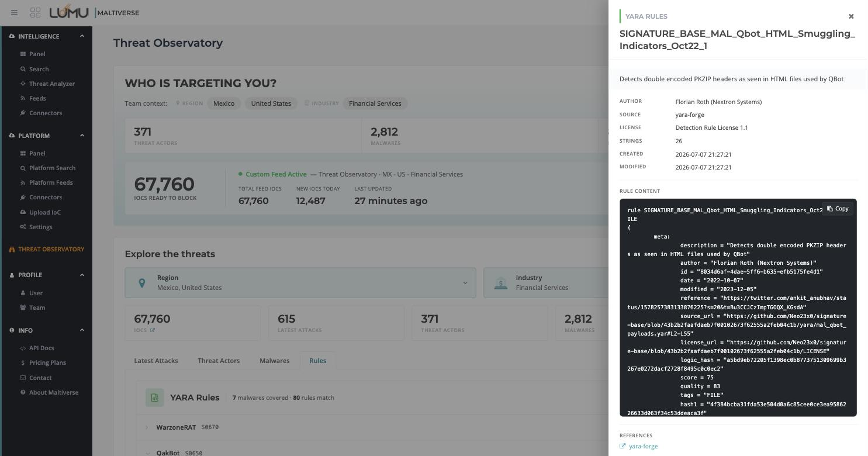Screen dimensions: 868x456
Task: Switch to the Threat Actors tab
Action: click(219, 361)
